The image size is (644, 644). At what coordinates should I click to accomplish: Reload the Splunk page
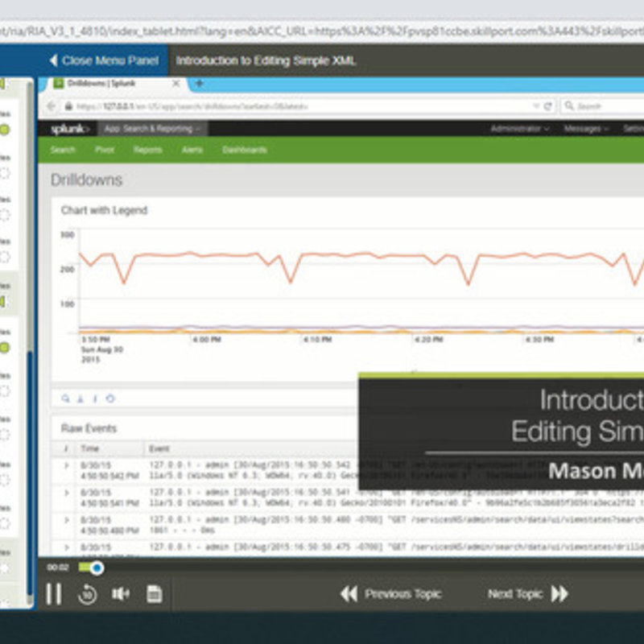[x=547, y=106]
